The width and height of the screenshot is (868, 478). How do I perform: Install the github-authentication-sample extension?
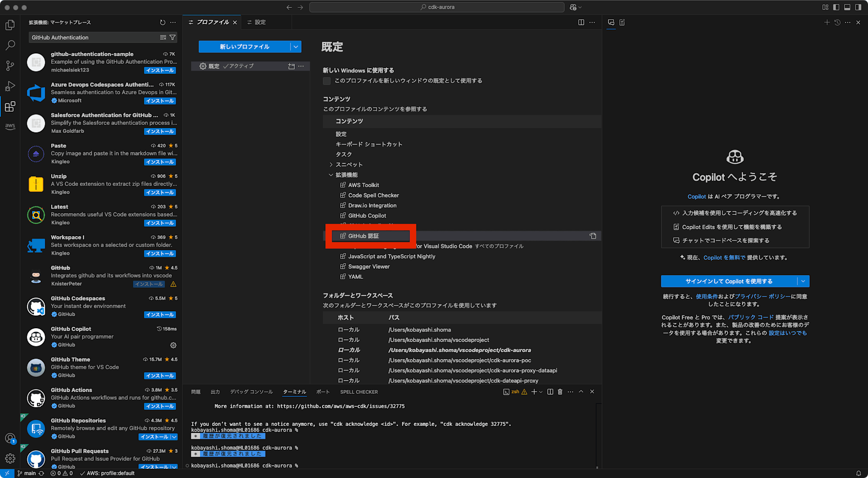(x=160, y=71)
